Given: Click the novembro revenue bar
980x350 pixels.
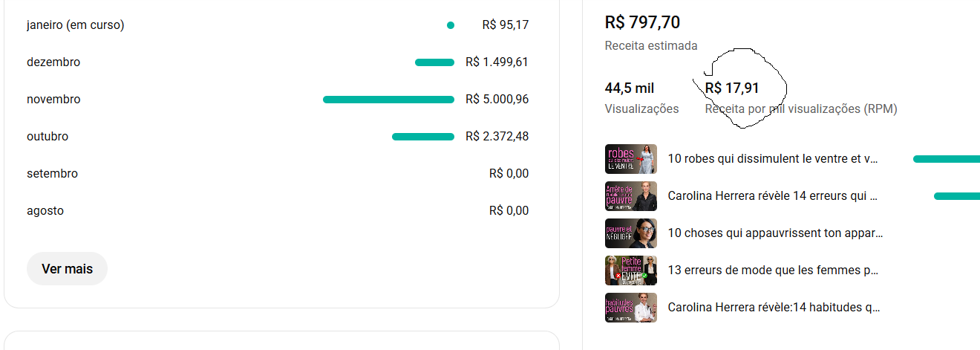Looking at the screenshot, I should (388, 100).
